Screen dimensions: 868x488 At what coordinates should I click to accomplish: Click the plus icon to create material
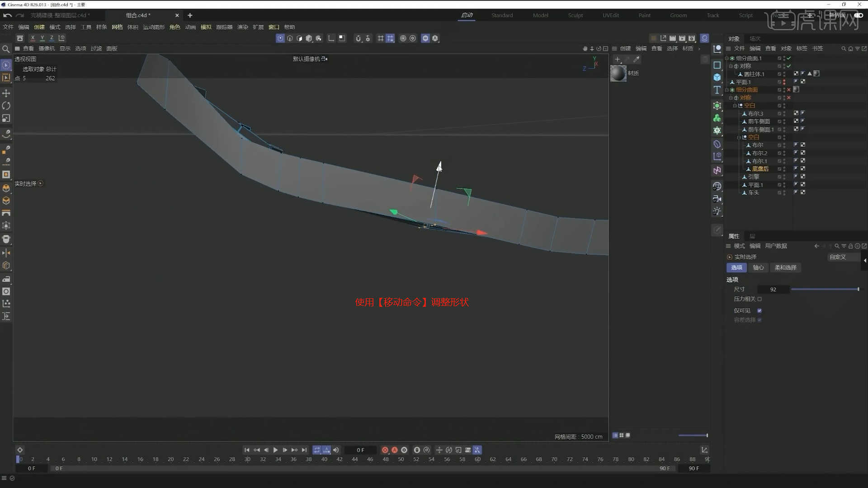(x=618, y=59)
